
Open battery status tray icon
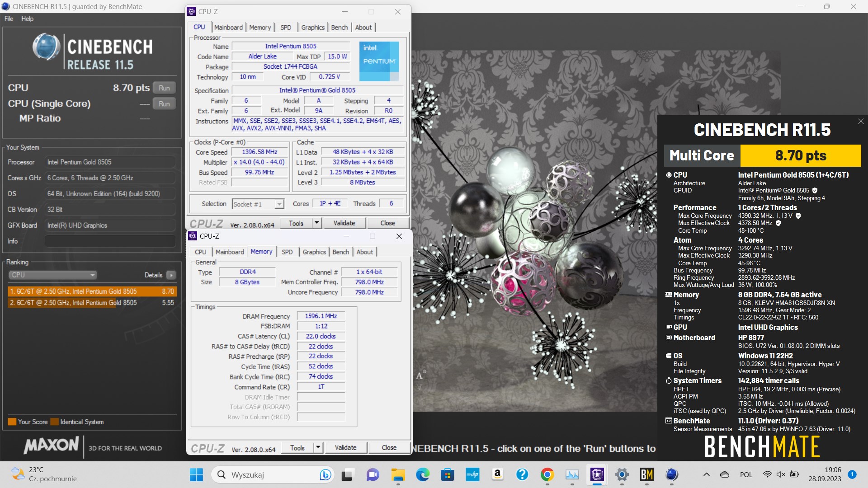tap(794, 474)
